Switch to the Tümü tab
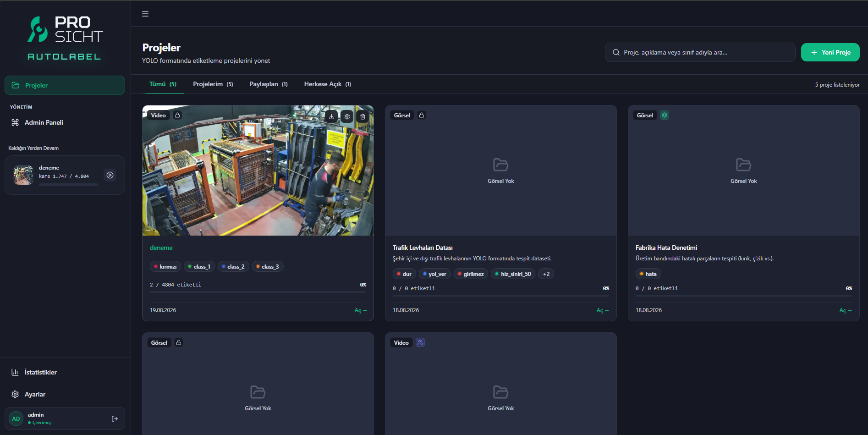The width and height of the screenshot is (868, 435). coord(163,84)
